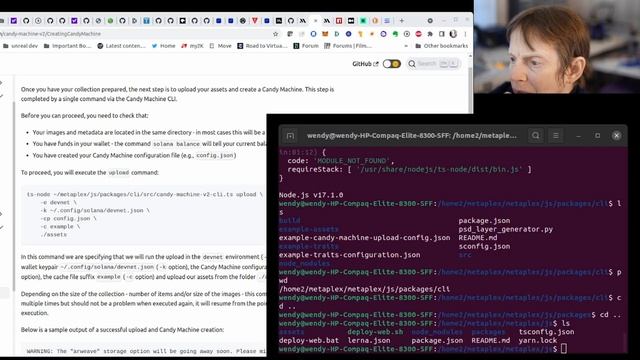Click the magnifier icon in docs search
This screenshot has width=640, height=360.
(412, 64)
